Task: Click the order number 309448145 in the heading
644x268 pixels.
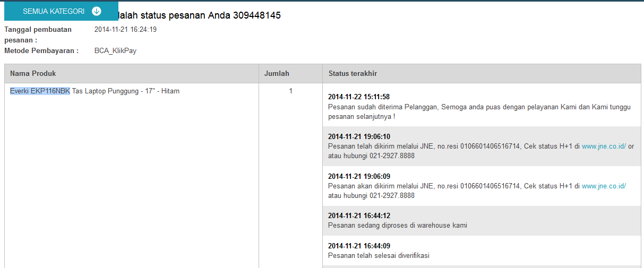Action: click(x=256, y=15)
